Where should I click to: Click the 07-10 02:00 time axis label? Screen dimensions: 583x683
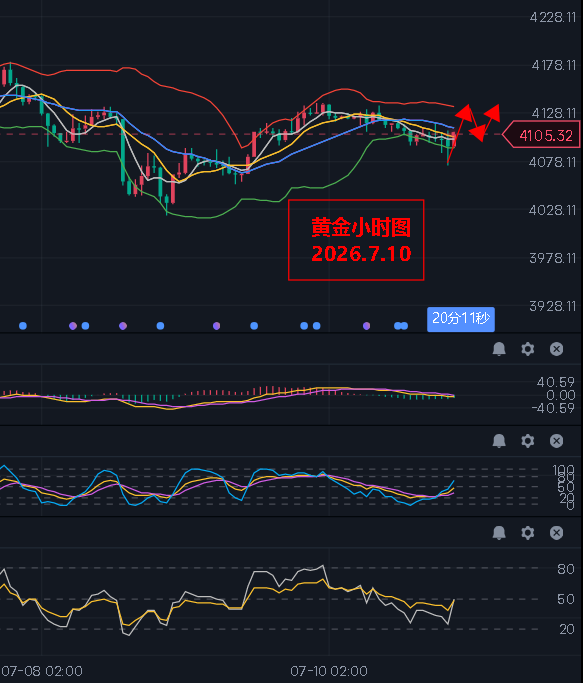329,671
